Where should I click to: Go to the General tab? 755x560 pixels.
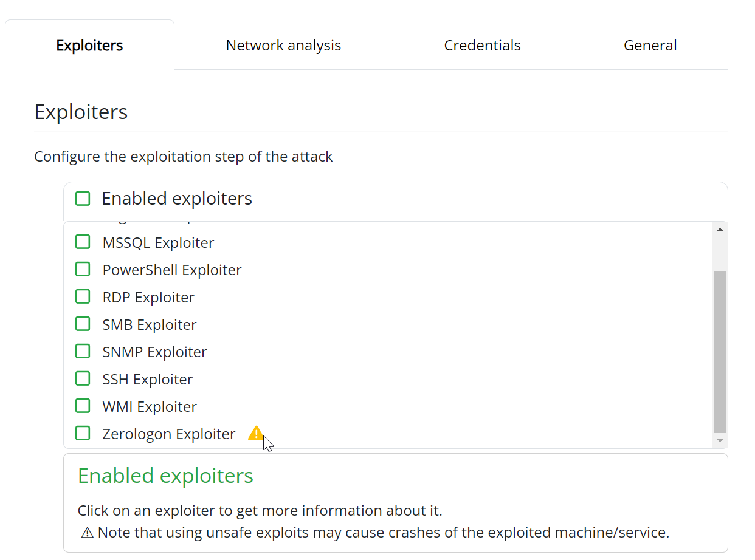pos(650,46)
